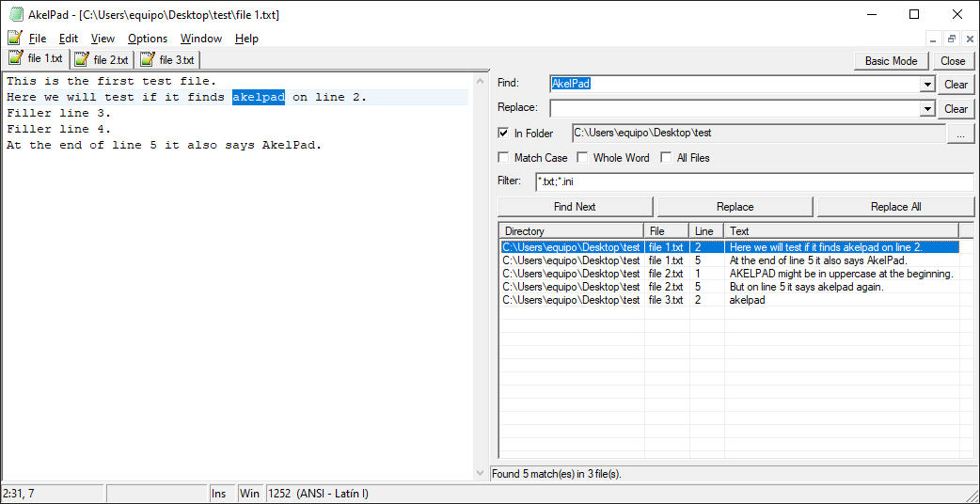The height and width of the screenshot is (504, 980).
Task: Click line 'This is the first test file.'
Action: (x=111, y=81)
